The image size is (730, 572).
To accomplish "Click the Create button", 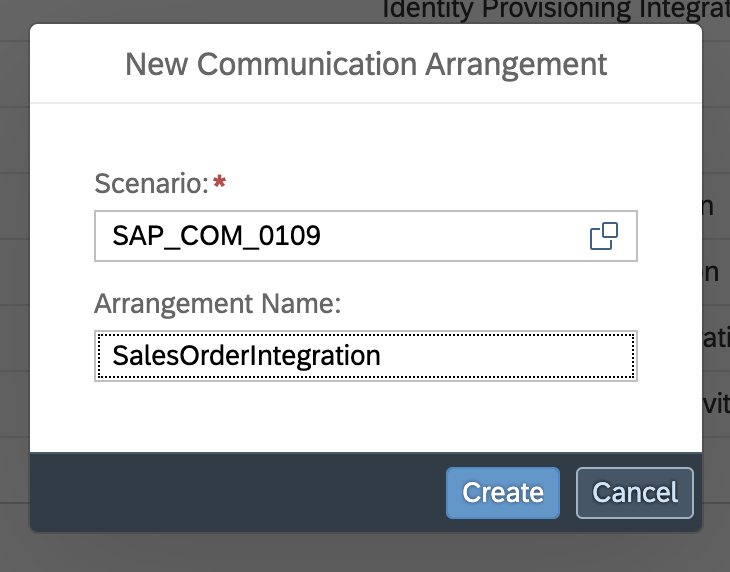I will click(x=503, y=493).
